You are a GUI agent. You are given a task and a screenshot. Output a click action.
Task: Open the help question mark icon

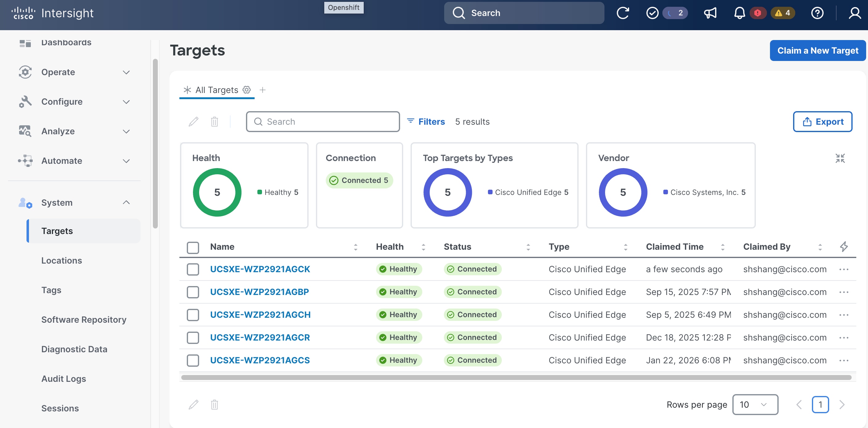point(817,13)
